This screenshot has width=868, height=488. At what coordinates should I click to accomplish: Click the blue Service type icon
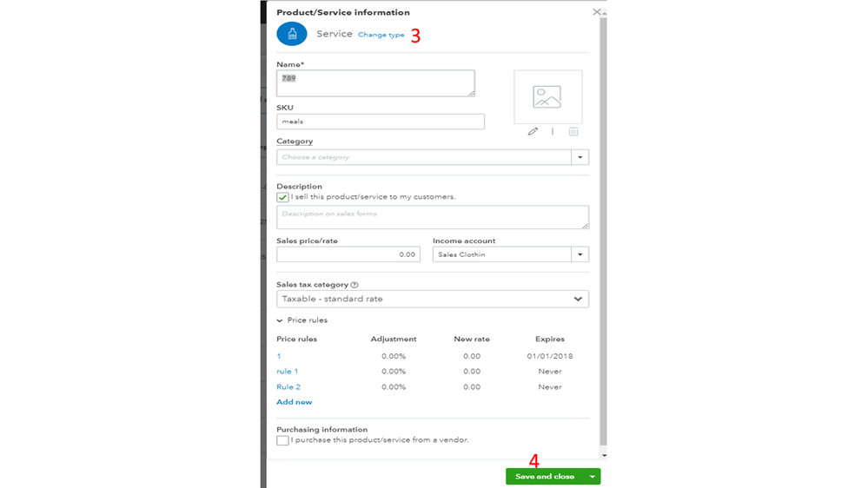point(292,34)
